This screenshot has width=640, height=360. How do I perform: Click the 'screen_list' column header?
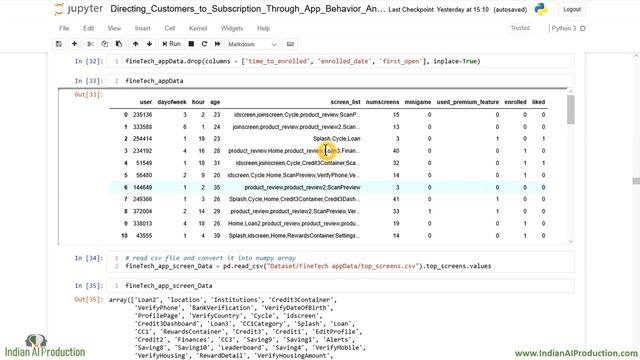point(345,102)
